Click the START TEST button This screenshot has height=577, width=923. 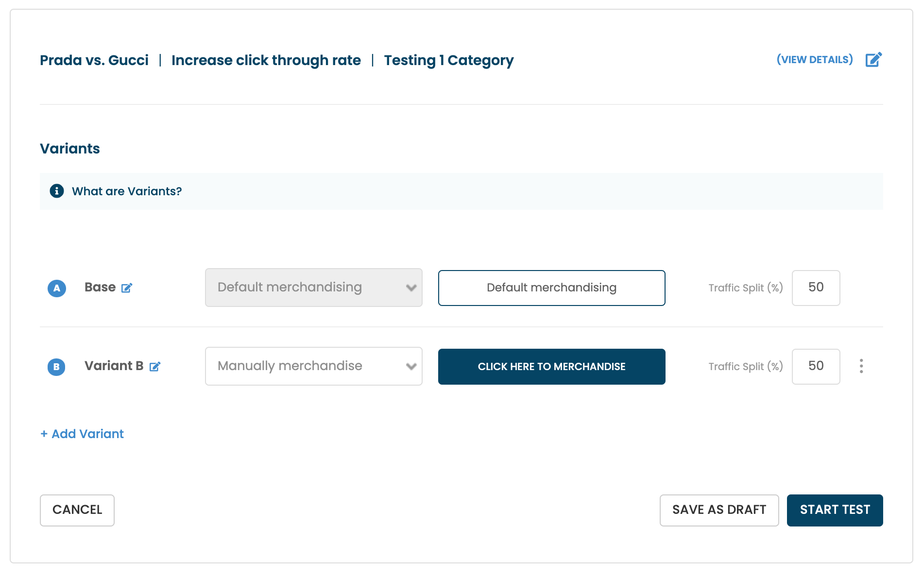pyautogui.click(x=835, y=510)
